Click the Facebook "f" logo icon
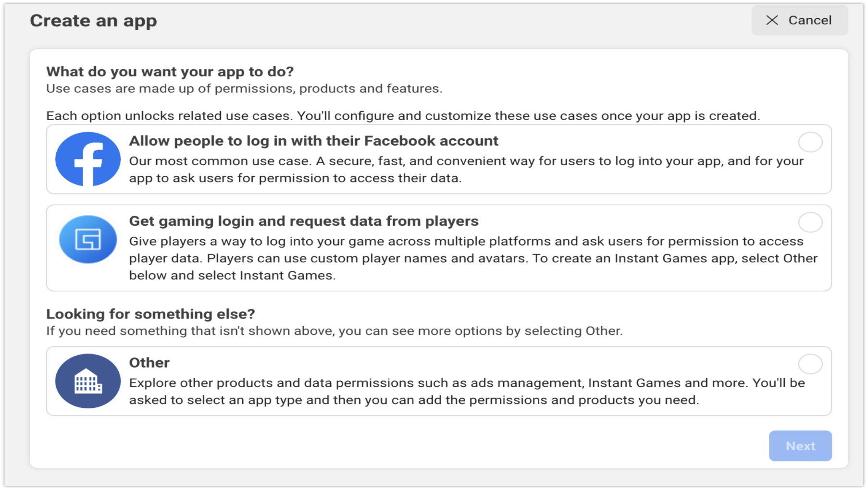This screenshot has height=490, width=868. point(87,159)
